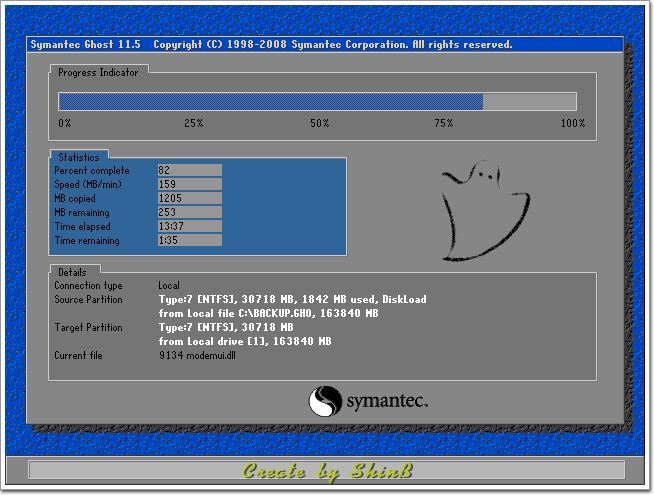Click the 'Current file' label
Screen dimensions: 654x495
coord(78,355)
